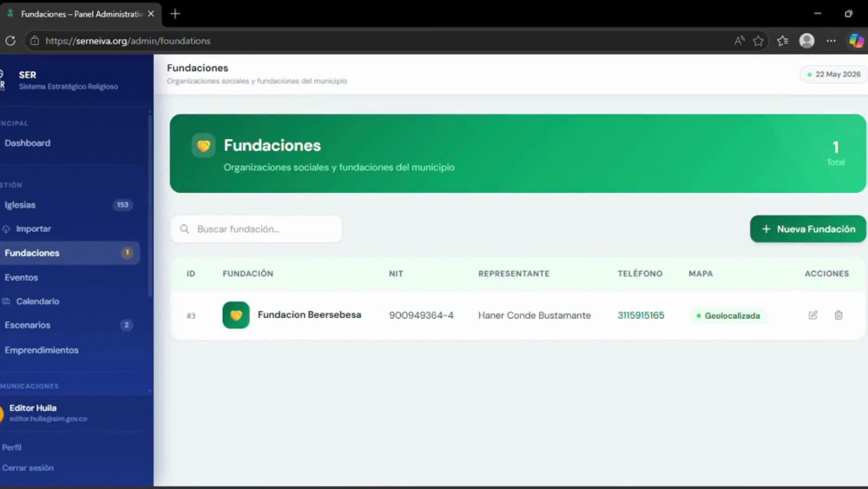Click the Total count in banner
This screenshot has width=868, height=489.
(x=835, y=152)
